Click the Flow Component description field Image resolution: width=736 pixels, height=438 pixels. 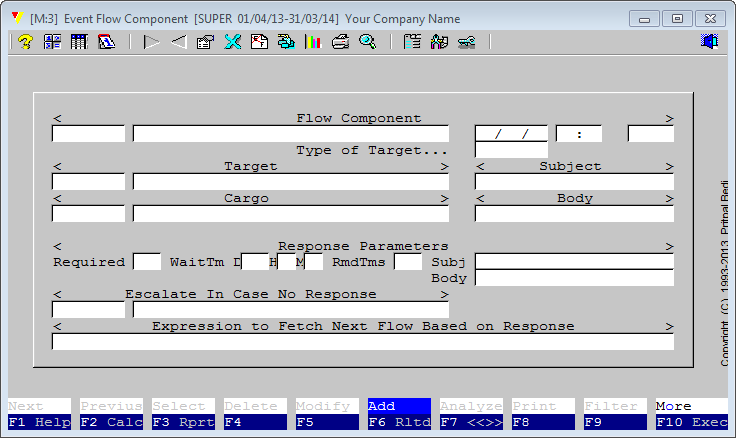[x=291, y=134]
